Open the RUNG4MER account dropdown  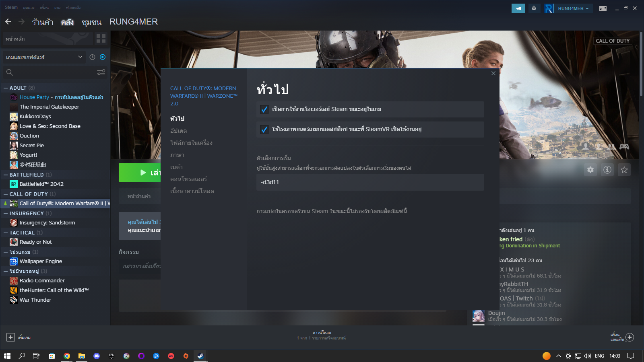(574, 8)
